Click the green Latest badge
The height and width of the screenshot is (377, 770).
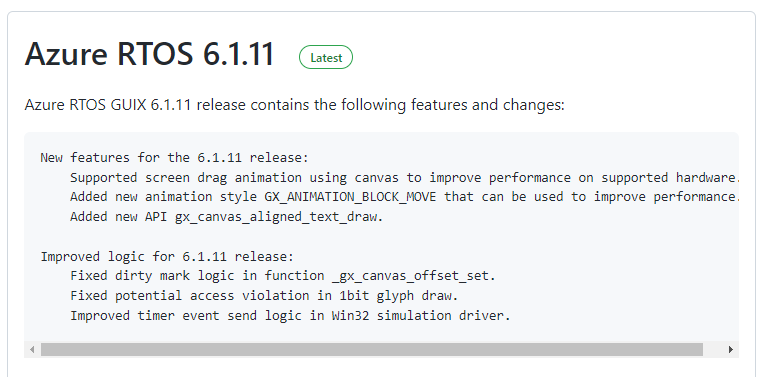pyautogui.click(x=326, y=57)
